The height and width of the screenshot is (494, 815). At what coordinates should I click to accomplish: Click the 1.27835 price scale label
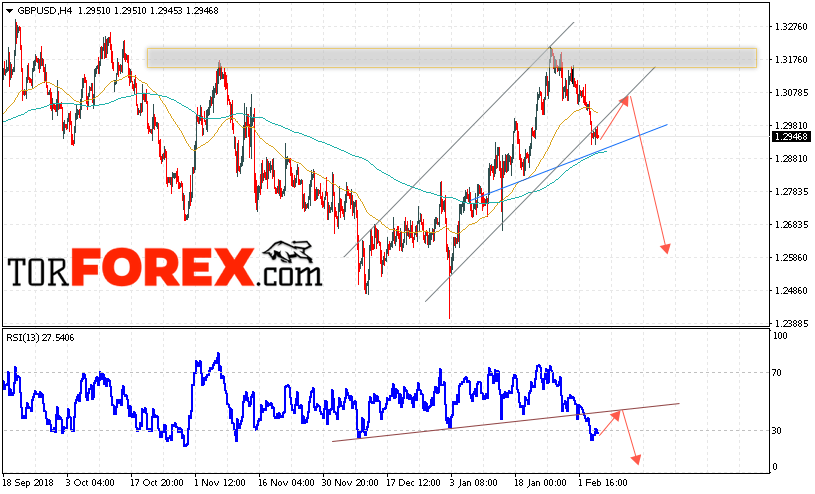point(791,191)
